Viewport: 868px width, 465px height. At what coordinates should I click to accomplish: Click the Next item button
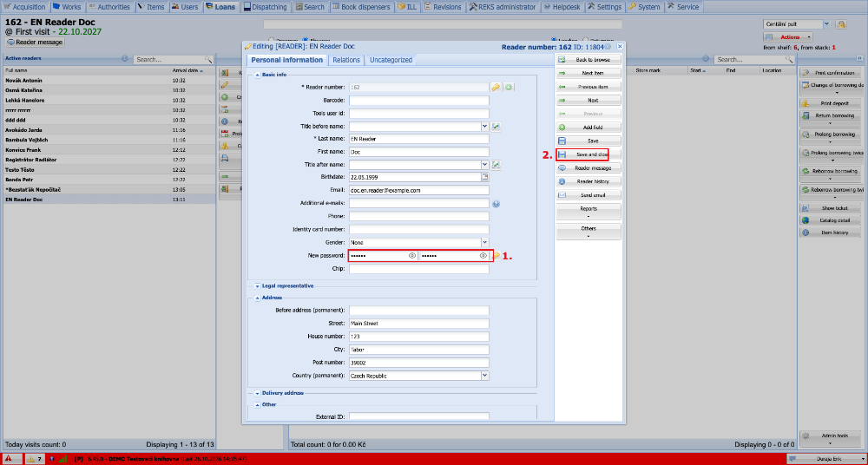click(589, 73)
